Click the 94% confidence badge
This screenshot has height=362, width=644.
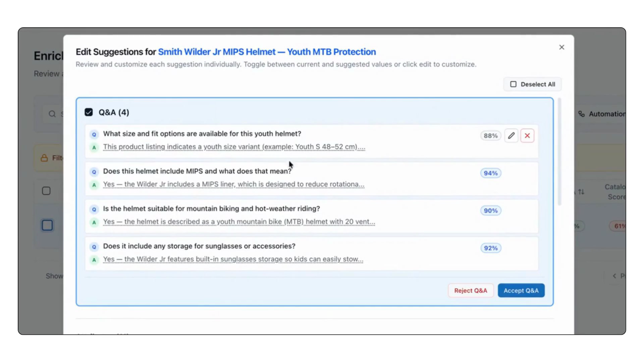tap(490, 173)
